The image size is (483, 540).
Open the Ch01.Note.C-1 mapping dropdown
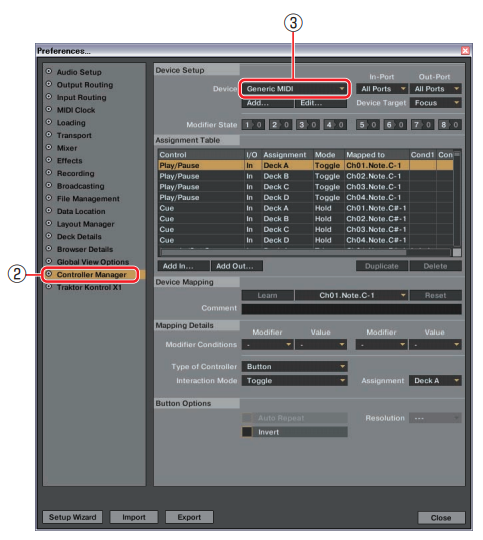351,295
